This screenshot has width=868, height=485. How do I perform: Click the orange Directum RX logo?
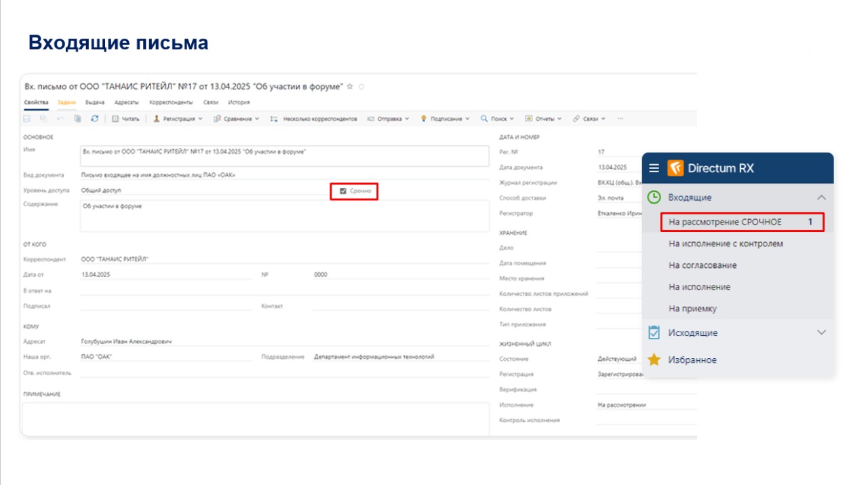pyautogui.click(x=675, y=168)
